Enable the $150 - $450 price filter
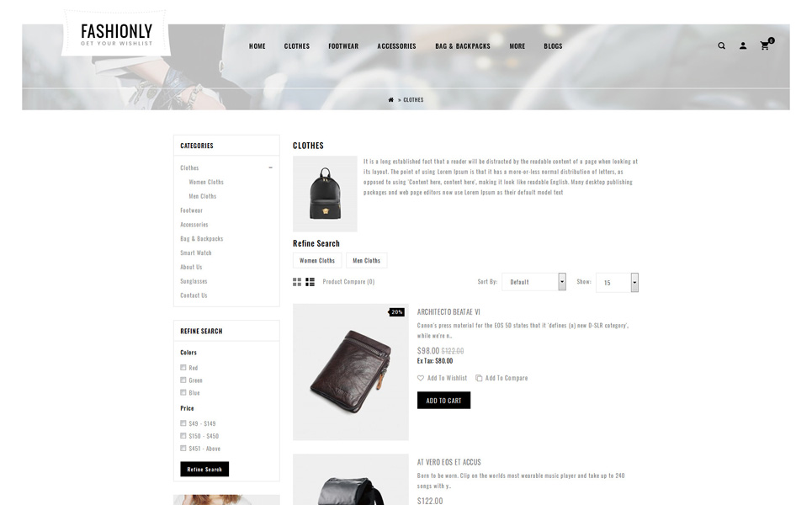The height and width of the screenshot is (505, 812). point(183,436)
